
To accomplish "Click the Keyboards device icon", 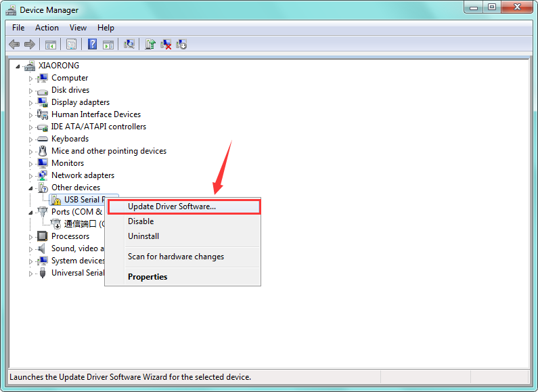I will (43, 139).
